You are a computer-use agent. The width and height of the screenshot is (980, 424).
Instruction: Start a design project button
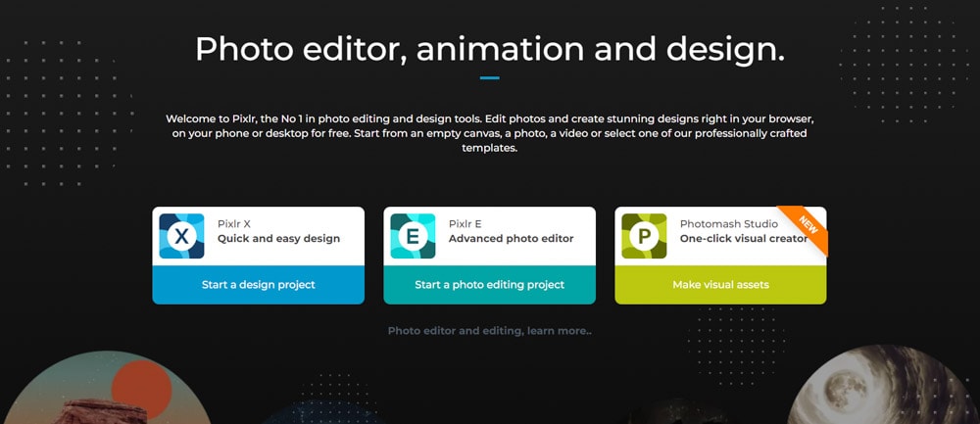tap(258, 285)
